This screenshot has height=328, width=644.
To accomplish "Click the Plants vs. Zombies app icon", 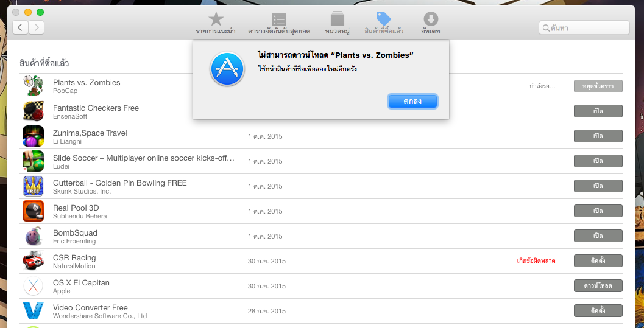I will (x=34, y=86).
